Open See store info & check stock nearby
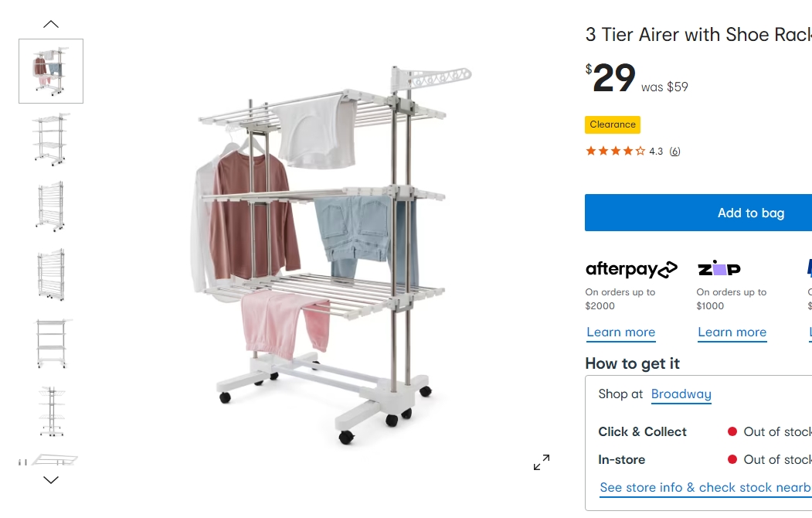Screen dimensions: 812x518 (x=705, y=487)
